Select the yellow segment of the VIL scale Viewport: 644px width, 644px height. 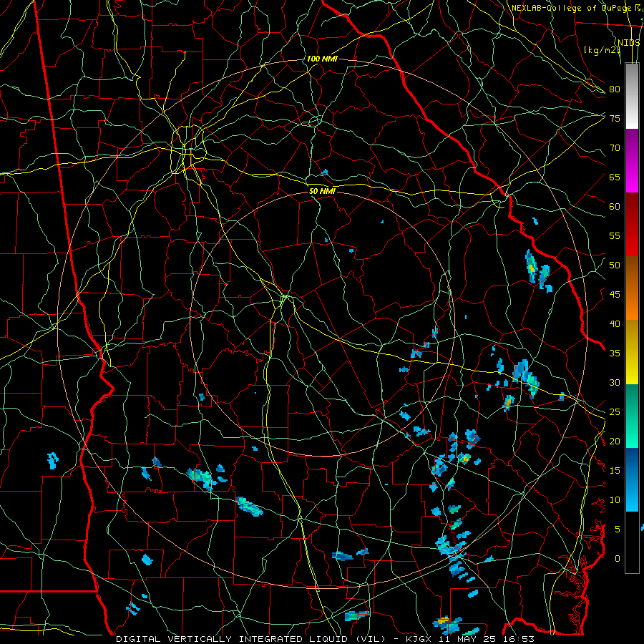tap(632, 352)
